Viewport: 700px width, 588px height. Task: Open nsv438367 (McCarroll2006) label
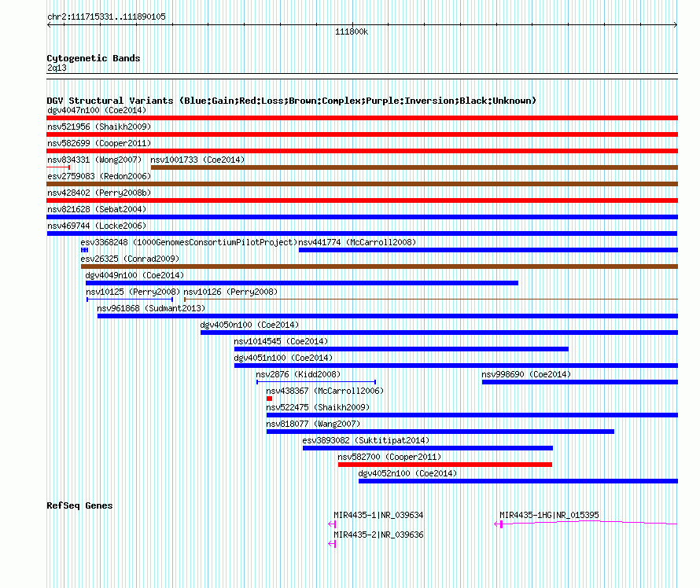[x=325, y=391]
